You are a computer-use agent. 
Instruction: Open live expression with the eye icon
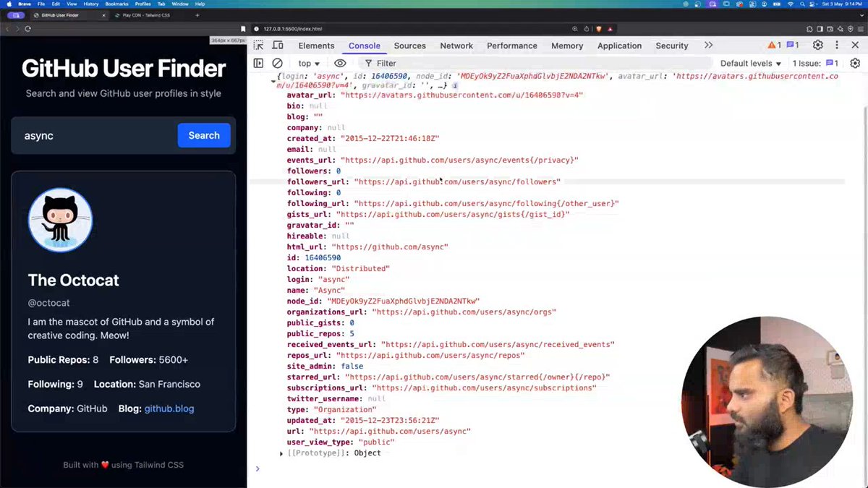click(340, 64)
